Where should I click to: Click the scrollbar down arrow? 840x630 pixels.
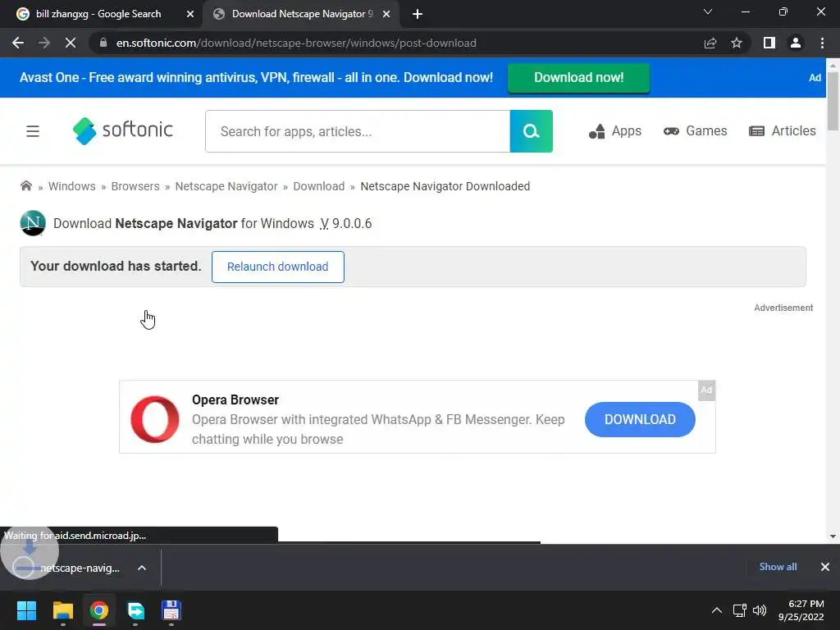point(833,536)
